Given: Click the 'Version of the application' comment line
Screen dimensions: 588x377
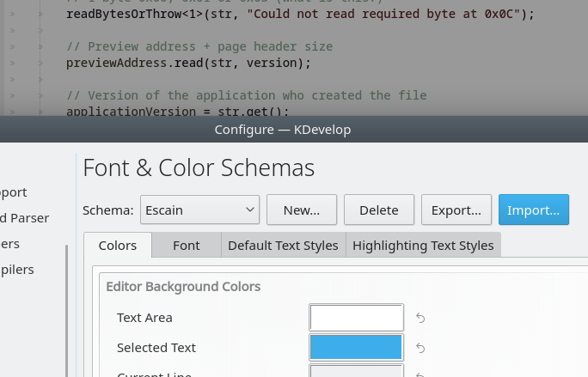Looking at the screenshot, I should (x=247, y=95).
